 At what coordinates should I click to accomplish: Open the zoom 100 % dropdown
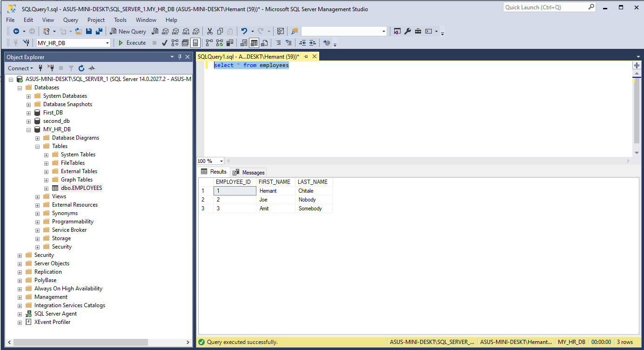(x=221, y=161)
